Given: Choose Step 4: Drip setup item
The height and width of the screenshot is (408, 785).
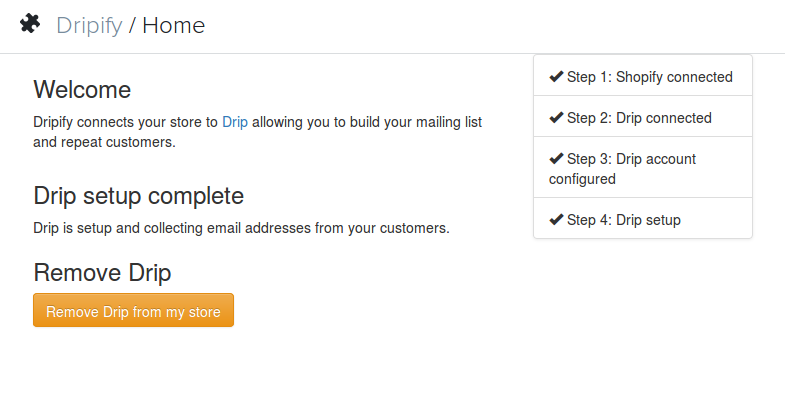Looking at the screenshot, I should (x=643, y=219).
